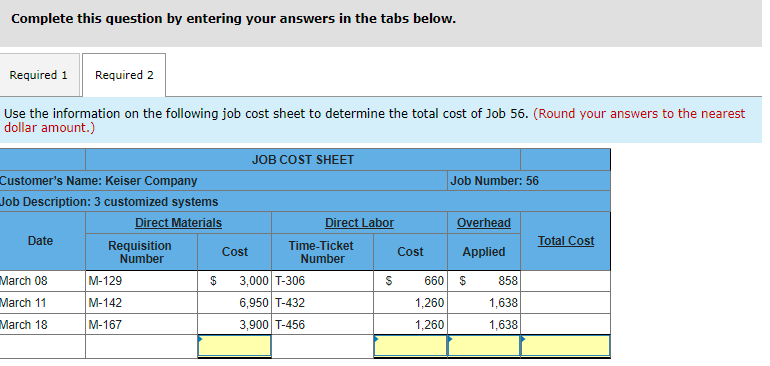Click the March 11 date cell
The image size is (770, 366).
pyautogui.click(x=42, y=303)
